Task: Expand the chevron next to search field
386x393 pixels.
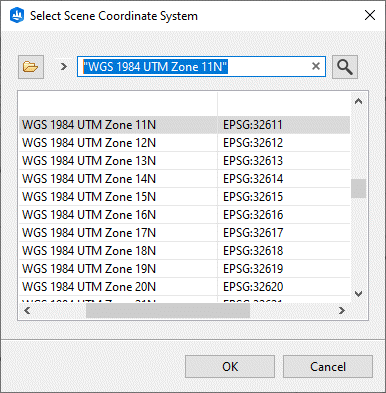Action: click(64, 67)
